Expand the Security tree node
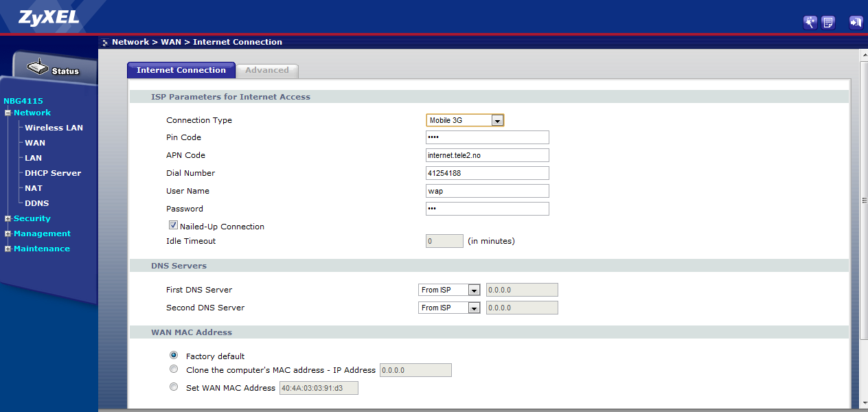 coord(8,218)
